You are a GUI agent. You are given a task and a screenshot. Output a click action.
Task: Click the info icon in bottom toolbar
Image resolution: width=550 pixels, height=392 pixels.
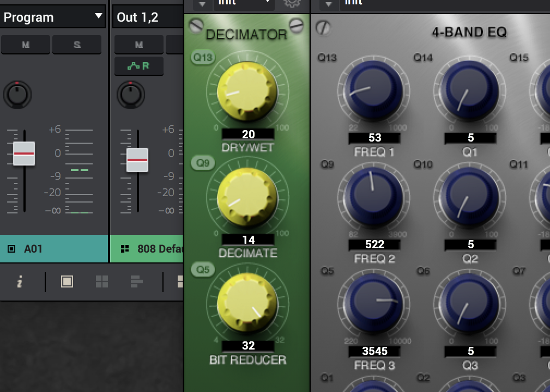coord(20,281)
